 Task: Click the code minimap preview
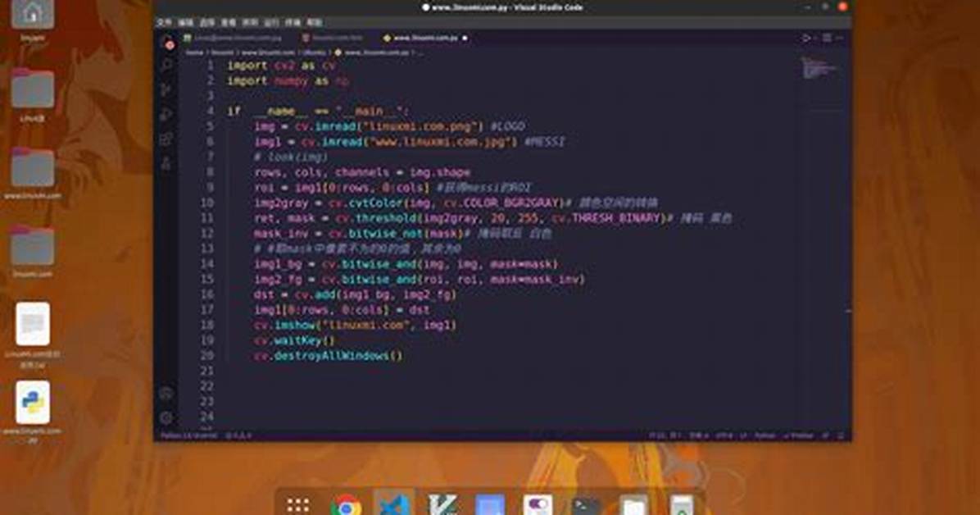click(x=819, y=68)
